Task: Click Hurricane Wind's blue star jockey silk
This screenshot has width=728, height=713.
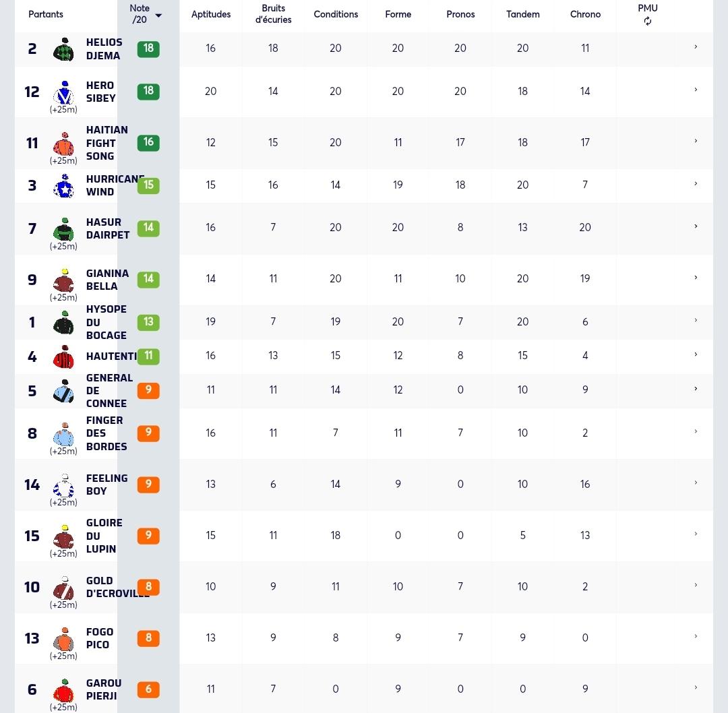Action: point(64,186)
